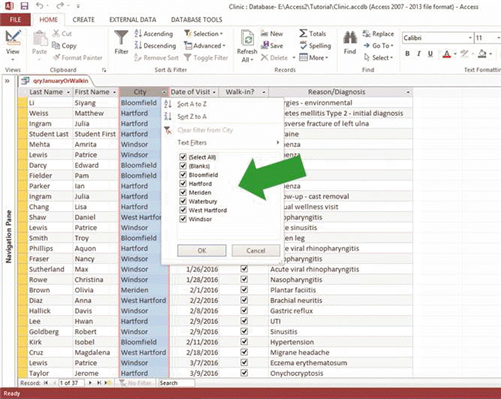Click the Refresh All icon
Viewport: 501px width, 399px height.
coord(247,39)
